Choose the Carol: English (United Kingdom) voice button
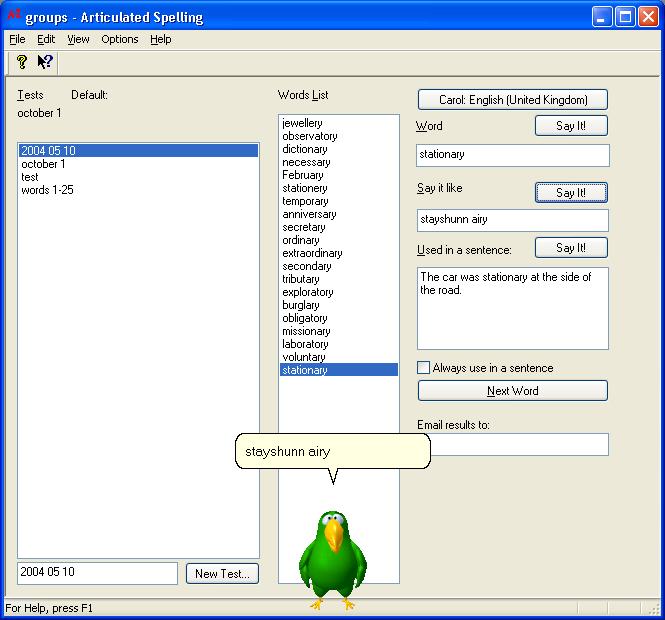Image resolution: width=665 pixels, height=620 pixels. point(512,100)
